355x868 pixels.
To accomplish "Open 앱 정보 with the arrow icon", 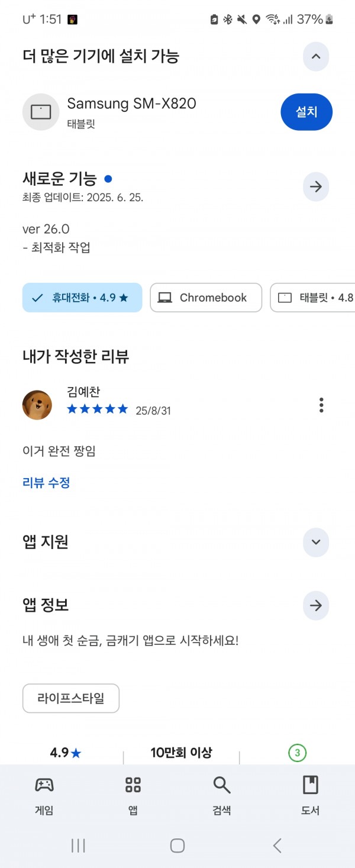I will point(315,606).
